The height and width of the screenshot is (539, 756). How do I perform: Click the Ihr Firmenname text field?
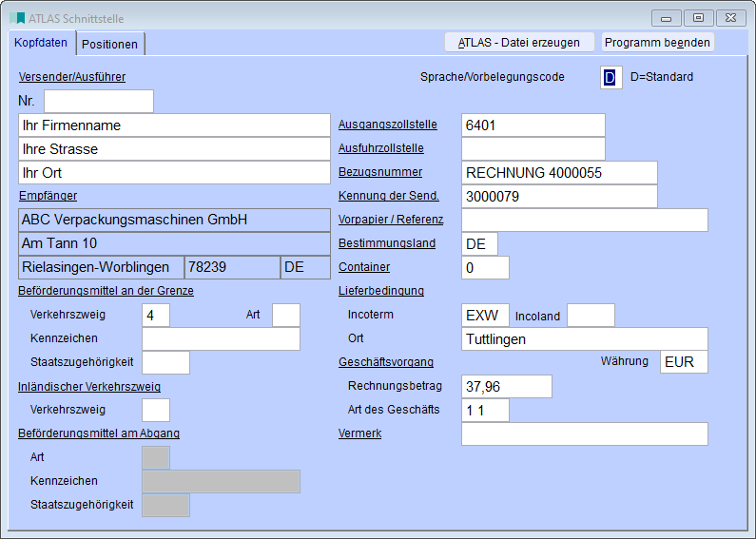(x=174, y=125)
